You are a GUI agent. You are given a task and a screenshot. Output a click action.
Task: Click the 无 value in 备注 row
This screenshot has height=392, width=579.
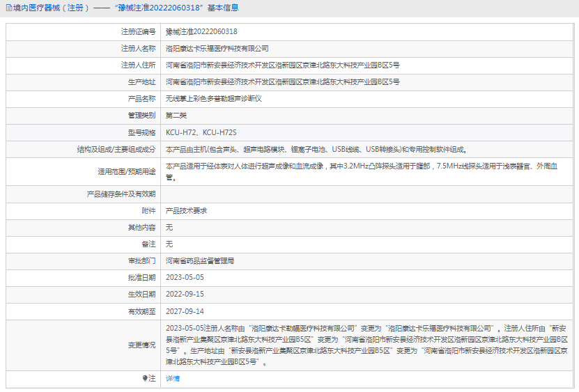pyautogui.click(x=169, y=244)
